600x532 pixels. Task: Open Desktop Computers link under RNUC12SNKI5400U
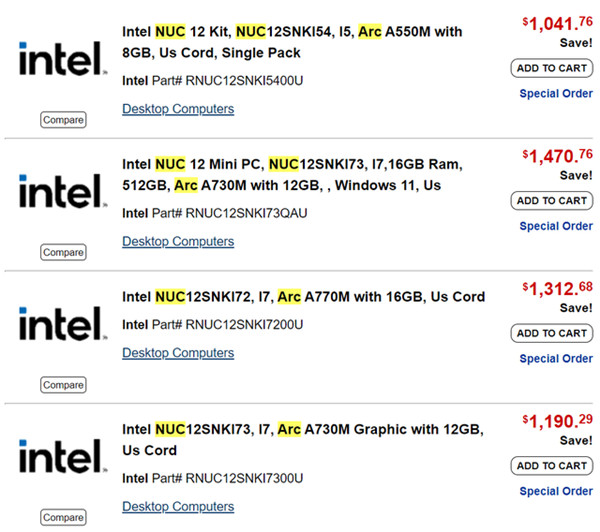coord(178,109)
